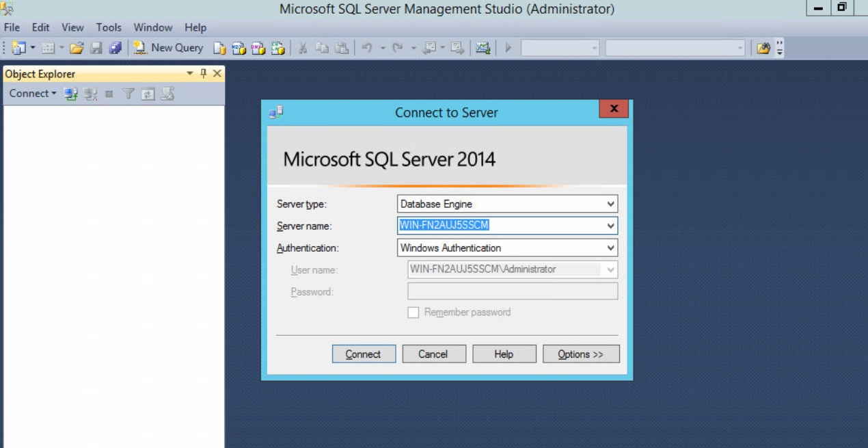Open the File menu
The height and width of the screenshot is (448, 868).
[12, 27]
